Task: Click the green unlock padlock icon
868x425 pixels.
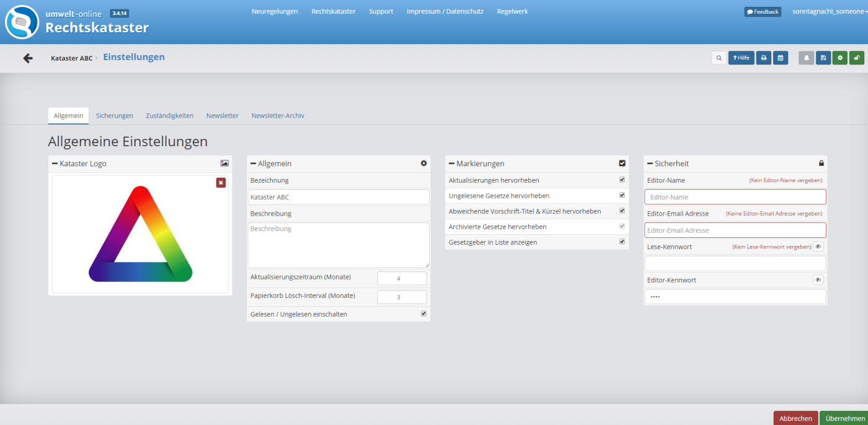Action: tap(857, 58)
